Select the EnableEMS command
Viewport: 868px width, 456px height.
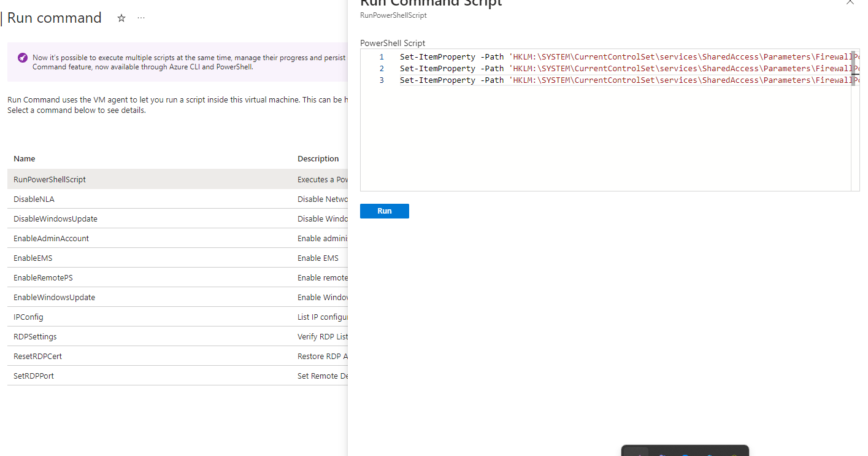click(33, 258)
